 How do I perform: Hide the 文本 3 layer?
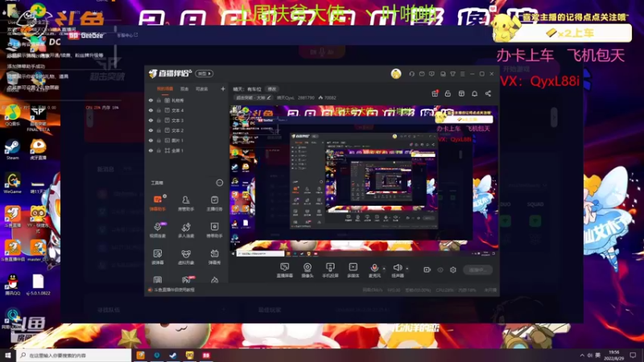point(151,120)
